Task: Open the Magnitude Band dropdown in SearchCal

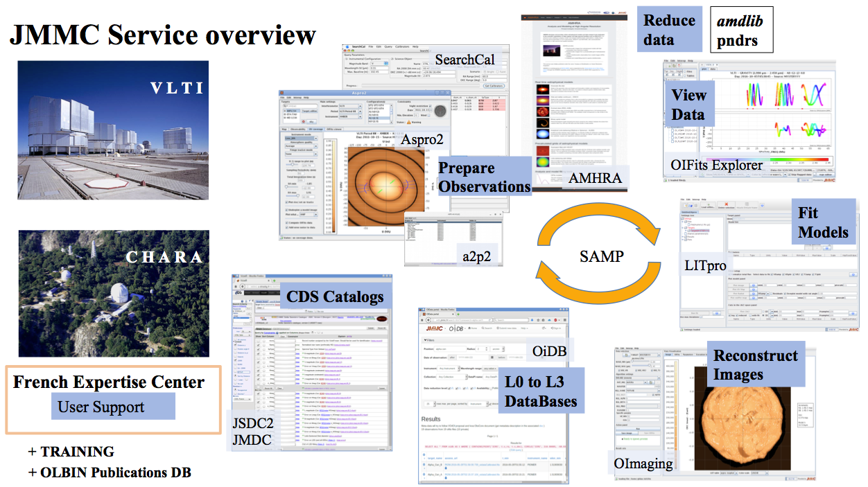Action: [379, 64]
